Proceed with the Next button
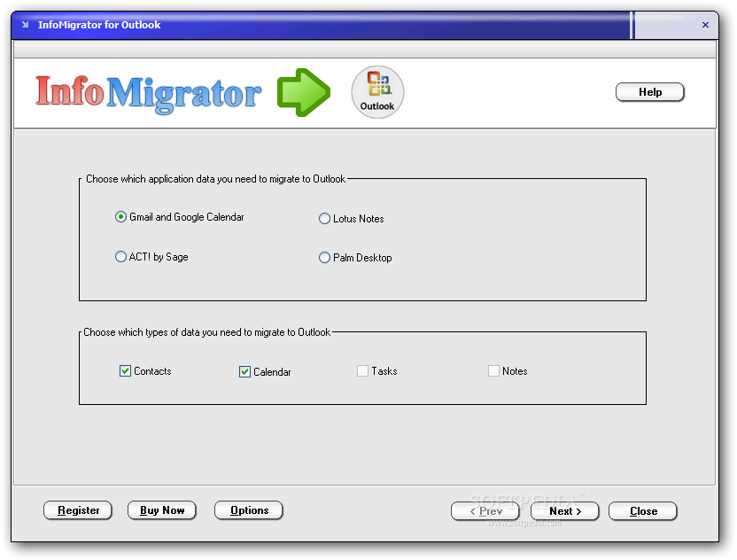The height and width of the screenshot is (560, 737). pyautogui.click(x=565, y=511)
